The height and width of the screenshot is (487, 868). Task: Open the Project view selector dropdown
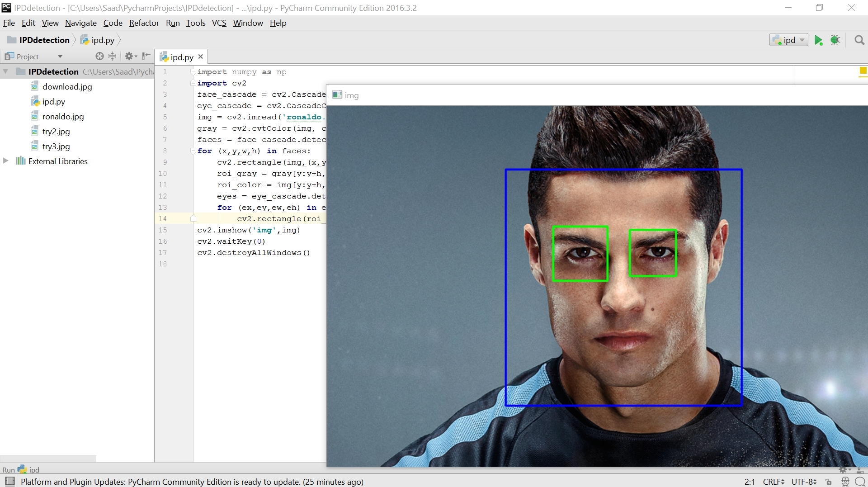[60, 57]
